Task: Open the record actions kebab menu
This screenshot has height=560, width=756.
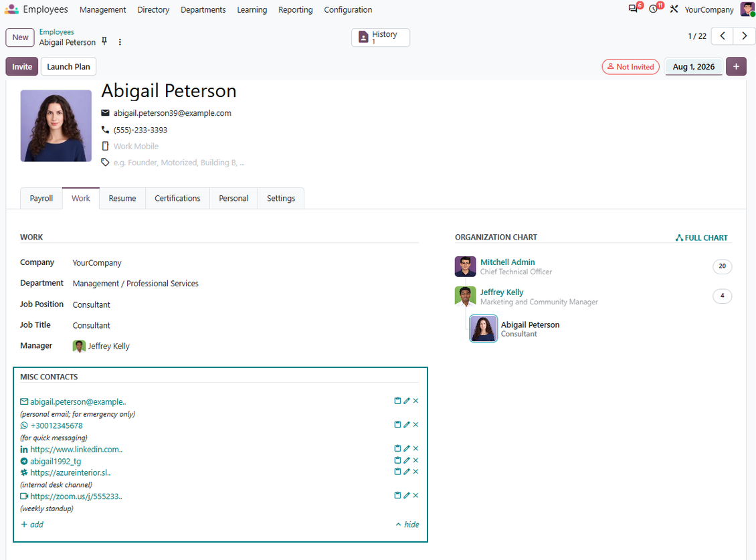Action: pos(120,42)
